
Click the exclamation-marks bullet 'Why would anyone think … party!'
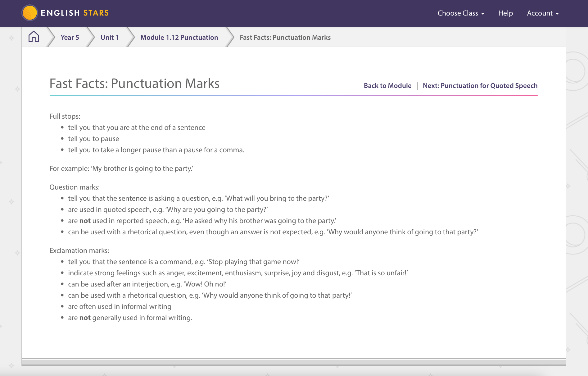point(210,295)
